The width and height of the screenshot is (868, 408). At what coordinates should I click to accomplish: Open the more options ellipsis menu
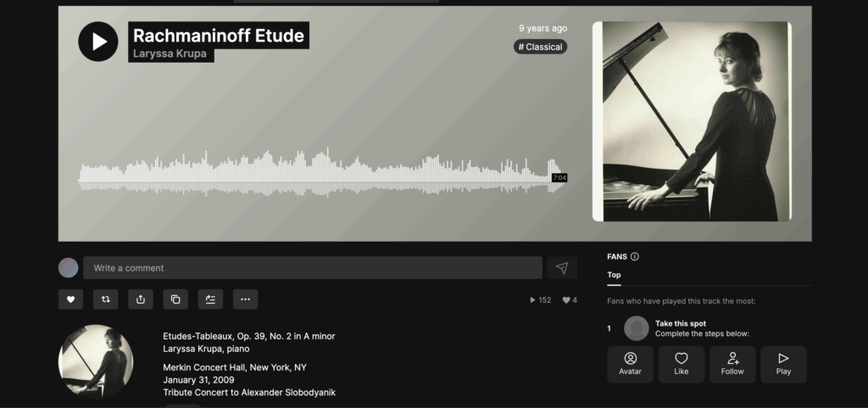click(245, 299)
